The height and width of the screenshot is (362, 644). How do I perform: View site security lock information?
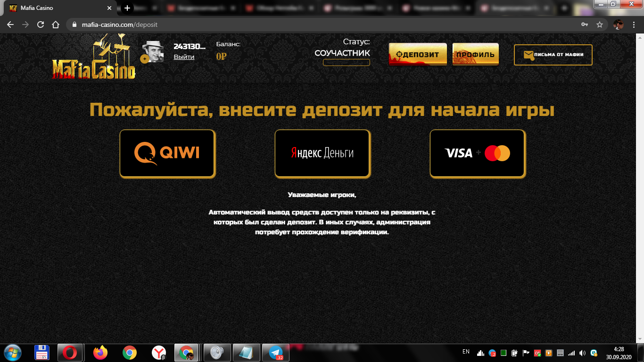click(x=74, y=25)
